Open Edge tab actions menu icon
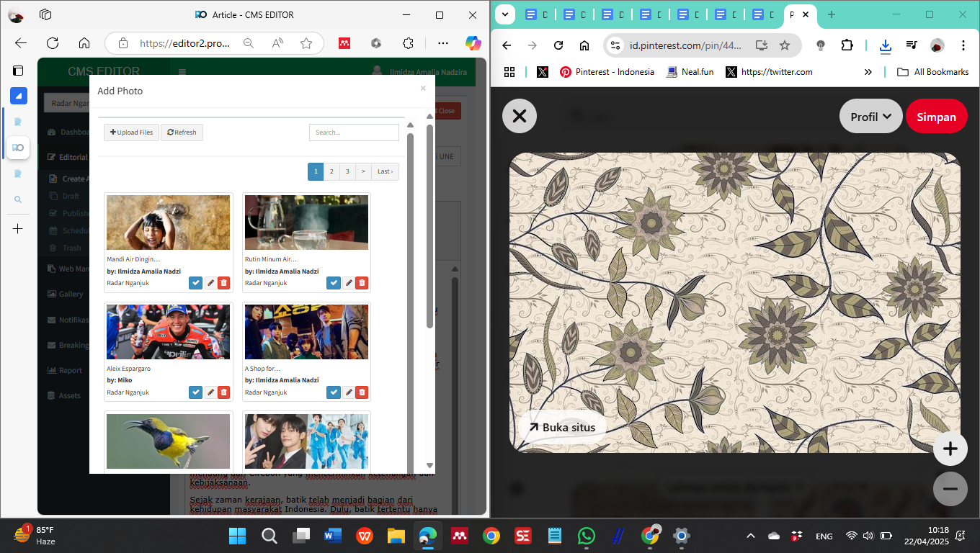The image size is (980, 553). pyautogui.click(x=18, y=71)
